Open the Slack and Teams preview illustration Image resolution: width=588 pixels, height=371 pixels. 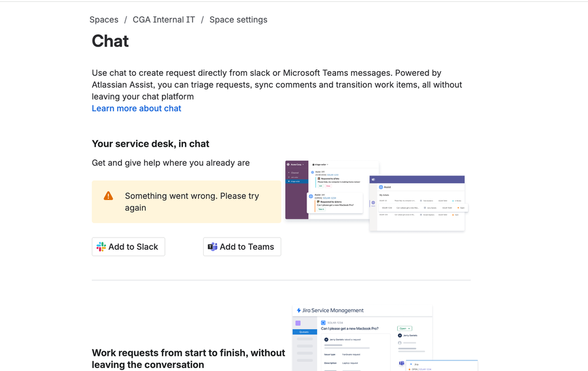(376, 196)
